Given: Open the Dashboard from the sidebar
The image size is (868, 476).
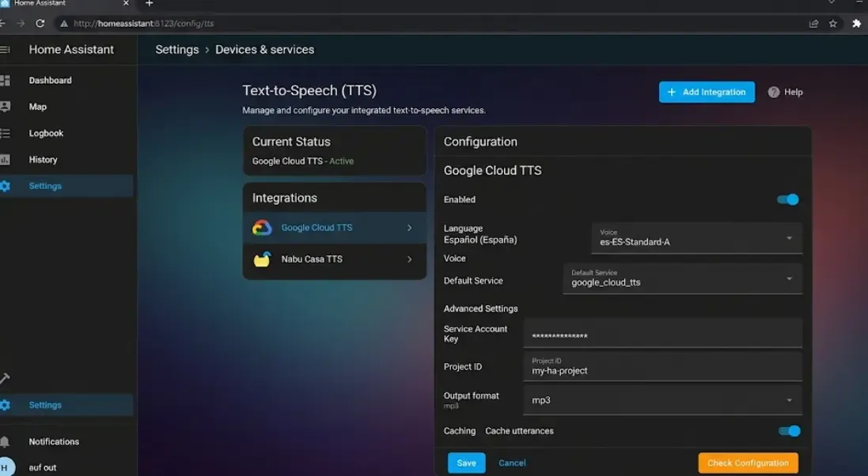Looking at the screenshot, I should click(x=50, y=80).
